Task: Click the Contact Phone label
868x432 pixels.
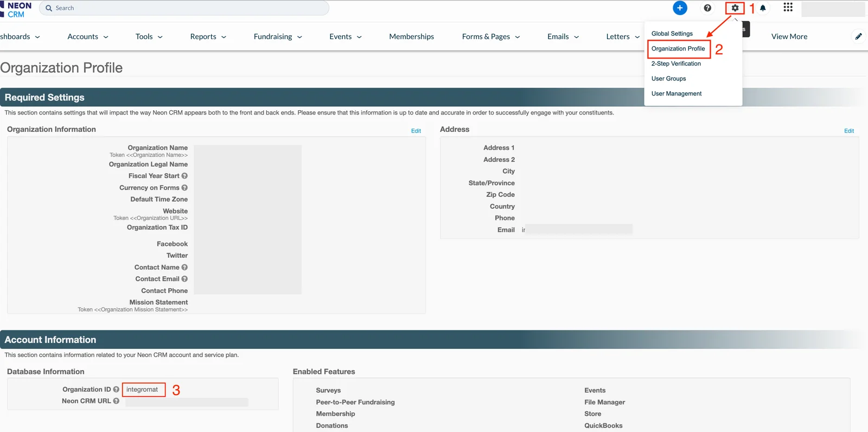Action: pyautogui.click(x=164, y=291)
